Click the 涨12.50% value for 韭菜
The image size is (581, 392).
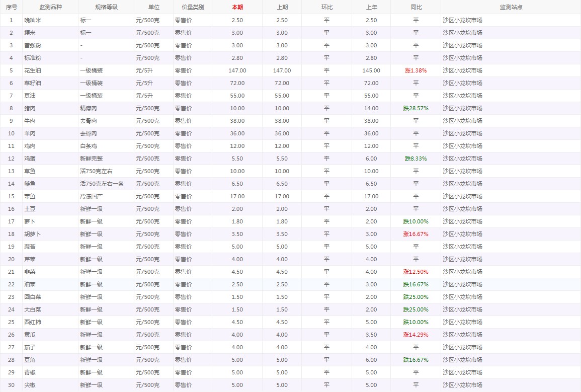[416, 272]
